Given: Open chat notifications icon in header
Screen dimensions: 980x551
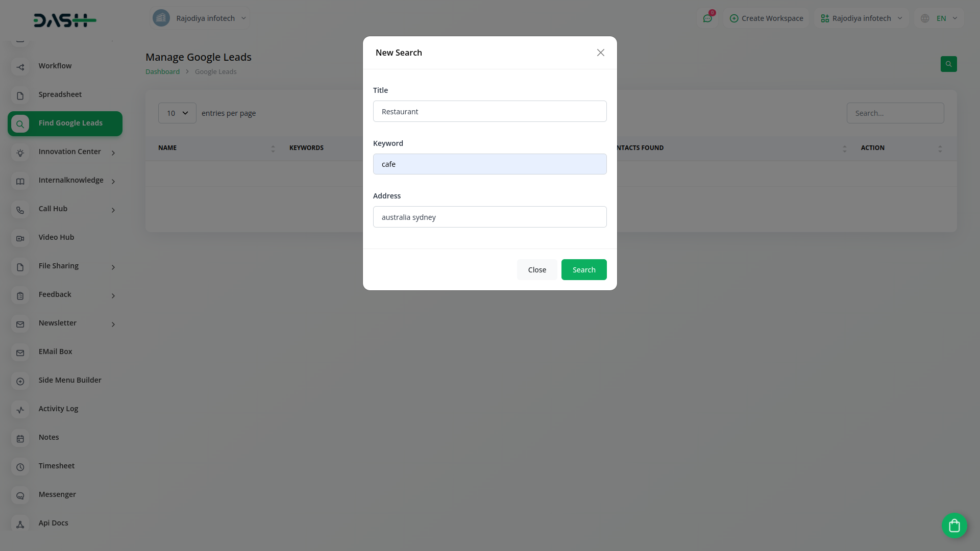Looking at the screenshot, I should pyautogui.click(x=707, y=18).
